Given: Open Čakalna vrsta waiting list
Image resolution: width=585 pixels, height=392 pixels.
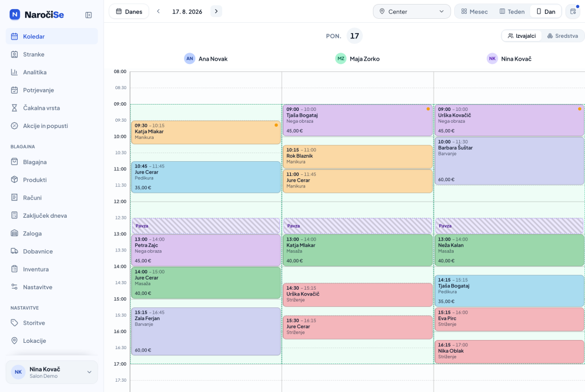Looking at the screenshot, I should pos(52,108).
